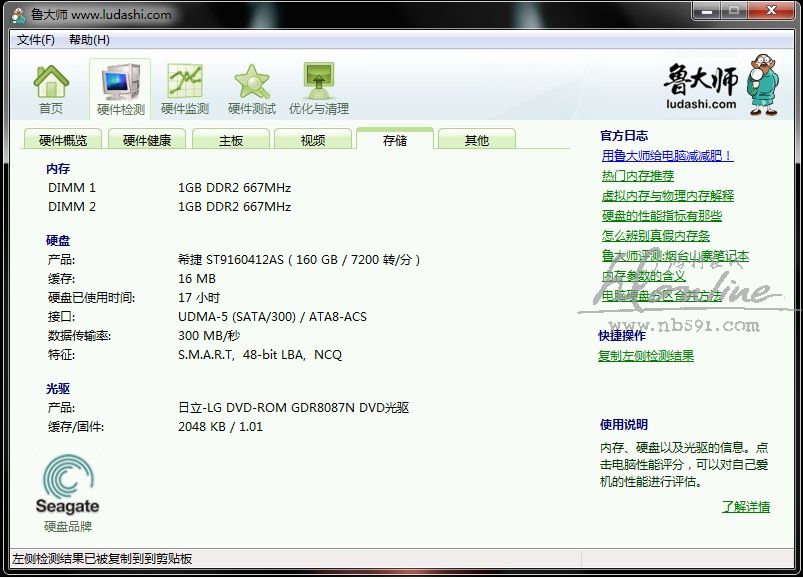Open the 首页 home icon
This screenshot has width=803, height=579.
(x=51, y=89)
